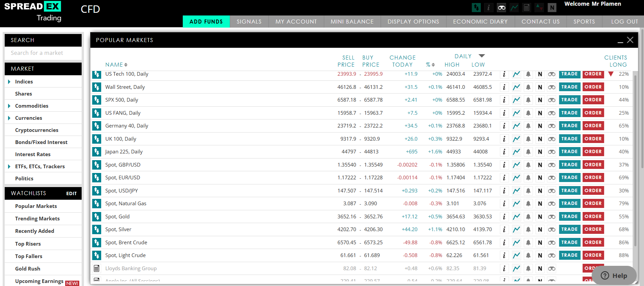Expand the Indices market category arrow
This screenshot has height=286, width=644.
(9, 82)
